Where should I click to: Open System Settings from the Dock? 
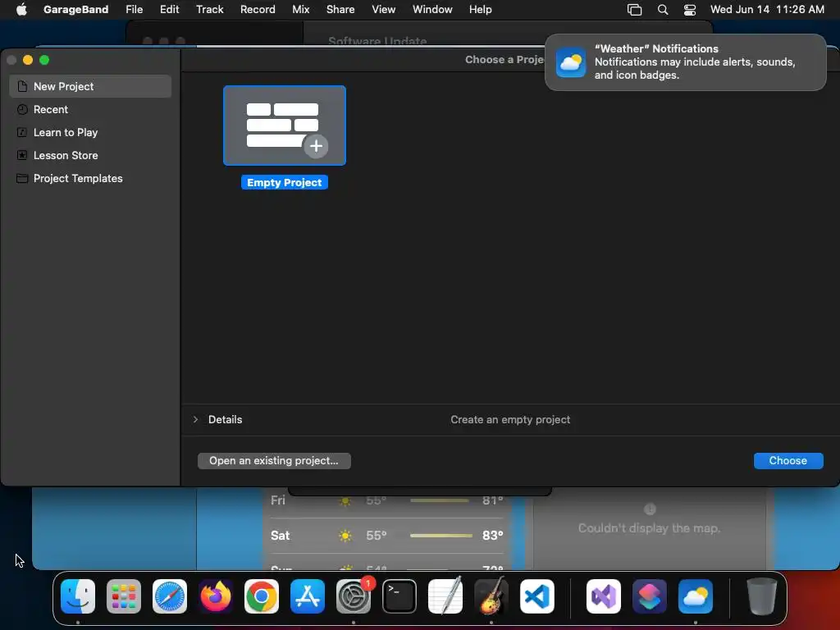click(x=354, y=596)
